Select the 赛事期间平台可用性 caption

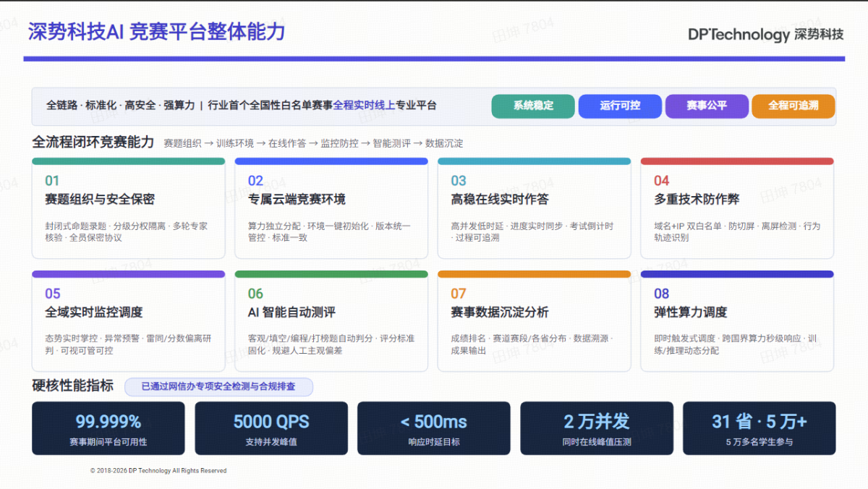pos(109,441)
